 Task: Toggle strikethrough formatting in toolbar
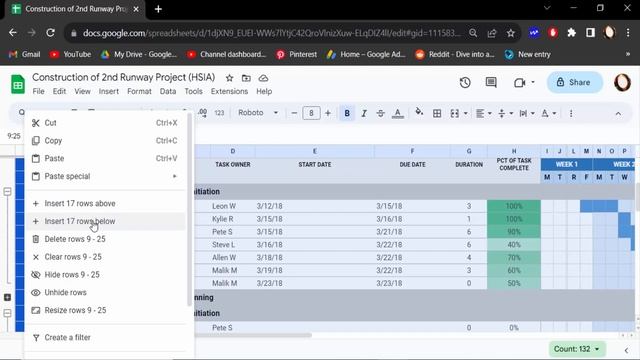click(380, 113)
